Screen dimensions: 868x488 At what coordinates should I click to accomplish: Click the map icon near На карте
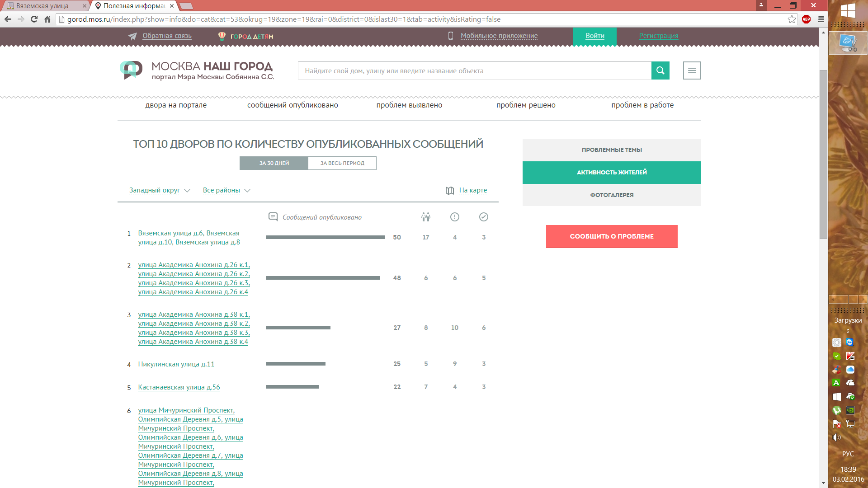click(x=449, y=190)
